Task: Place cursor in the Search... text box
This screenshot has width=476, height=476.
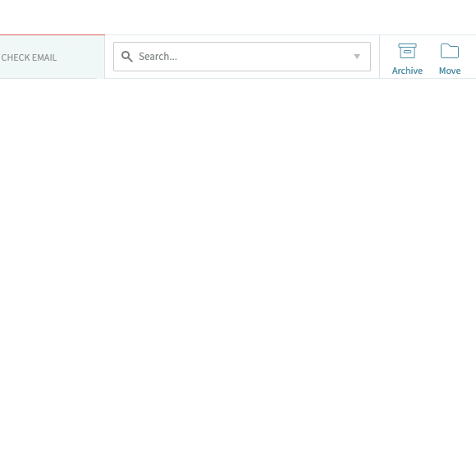Action: 242,57
